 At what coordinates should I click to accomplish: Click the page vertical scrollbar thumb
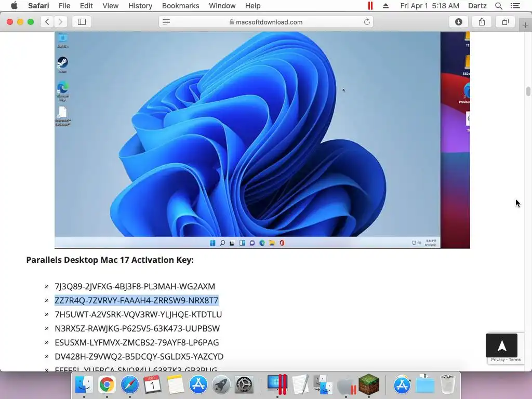tap(528, 91)
